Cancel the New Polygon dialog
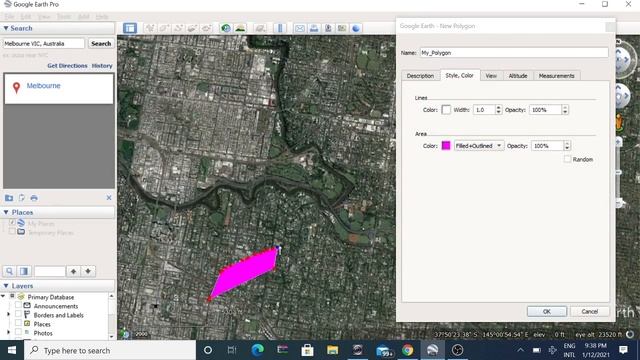Image resolution: width=640 pixels, height=360 pixels. [x=589, y=311]
